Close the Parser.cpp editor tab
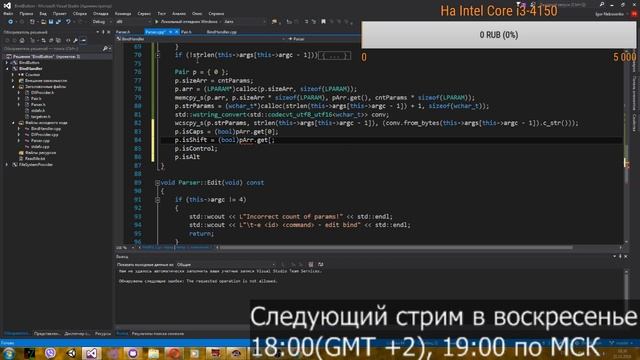 (177, 31)
